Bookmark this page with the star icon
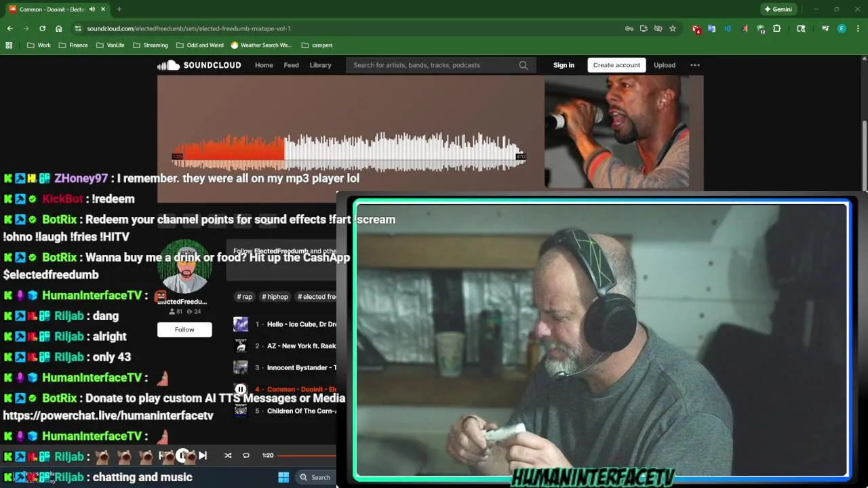This screenshot has width=868, height=488. 673,28
